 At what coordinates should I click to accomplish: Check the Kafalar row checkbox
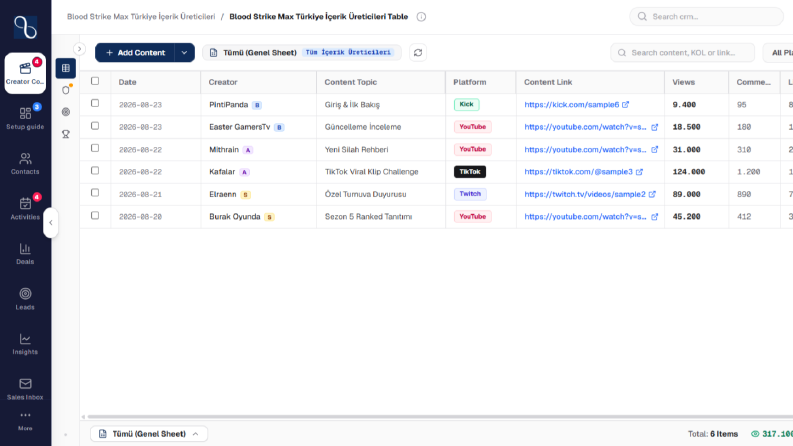tap(95, 170)
